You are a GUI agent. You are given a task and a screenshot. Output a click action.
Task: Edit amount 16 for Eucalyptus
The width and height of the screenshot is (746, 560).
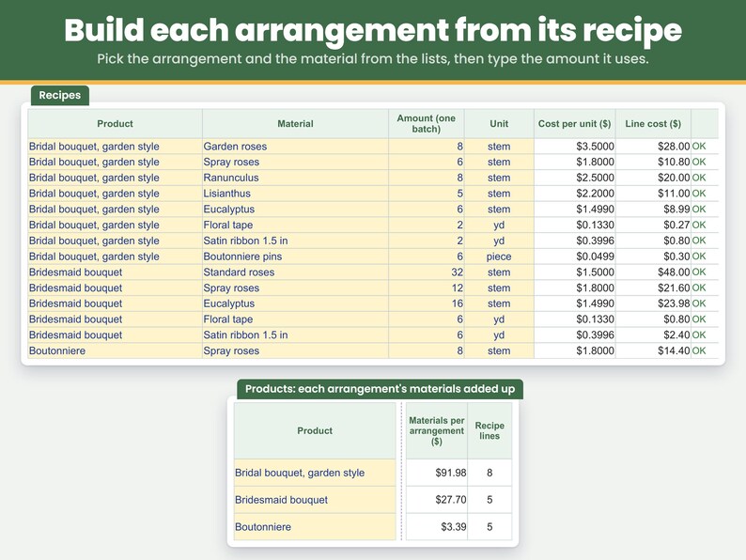pos(427,303)
